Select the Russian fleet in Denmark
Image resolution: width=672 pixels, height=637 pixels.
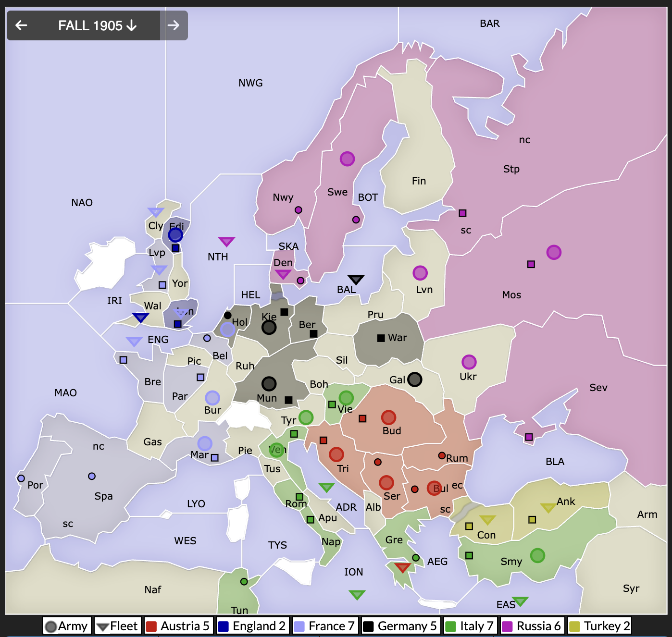pyautogui.click(x=283, y=274)
